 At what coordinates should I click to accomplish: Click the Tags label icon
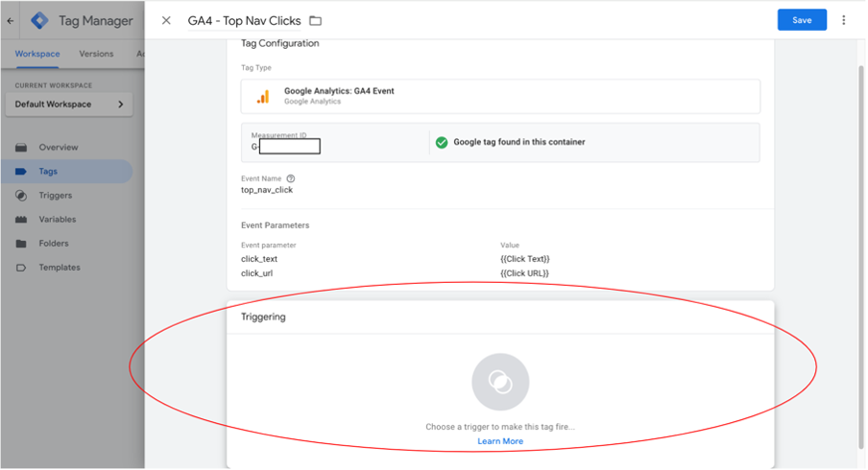click(21, 172)
